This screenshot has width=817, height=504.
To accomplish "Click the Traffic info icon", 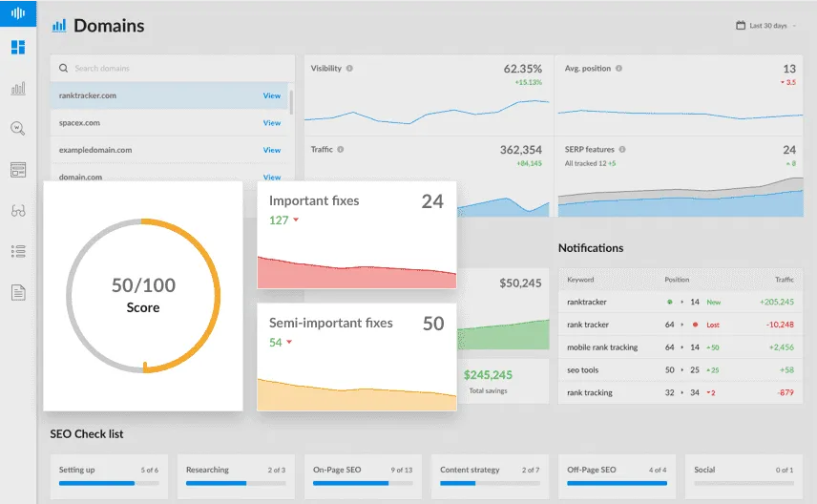I will [340, 150].
